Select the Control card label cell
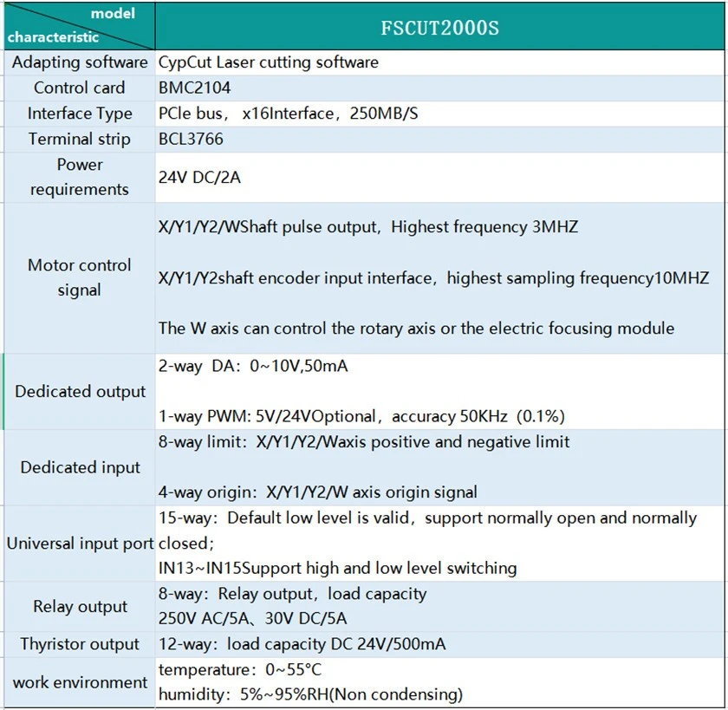This screenshot has width=728, height=710. pos(80,88)
